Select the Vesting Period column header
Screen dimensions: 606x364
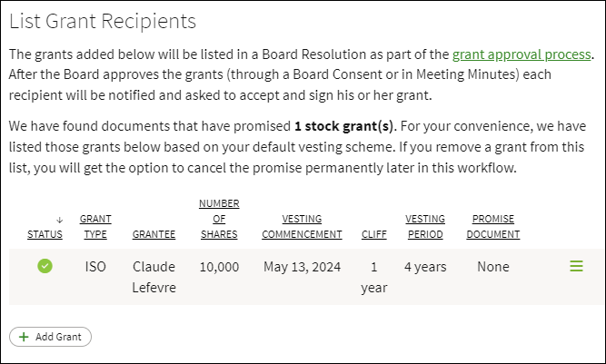click(x=424, y=226)
